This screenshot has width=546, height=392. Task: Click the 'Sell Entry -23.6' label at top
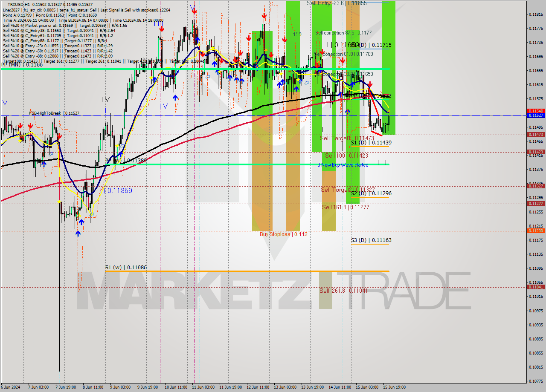[x=337, y=3]
